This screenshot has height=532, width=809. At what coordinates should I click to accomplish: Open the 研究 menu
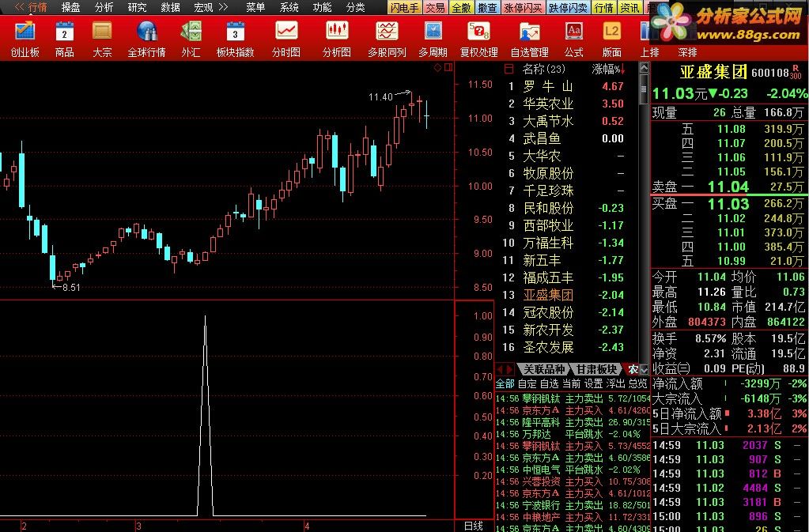137,7
